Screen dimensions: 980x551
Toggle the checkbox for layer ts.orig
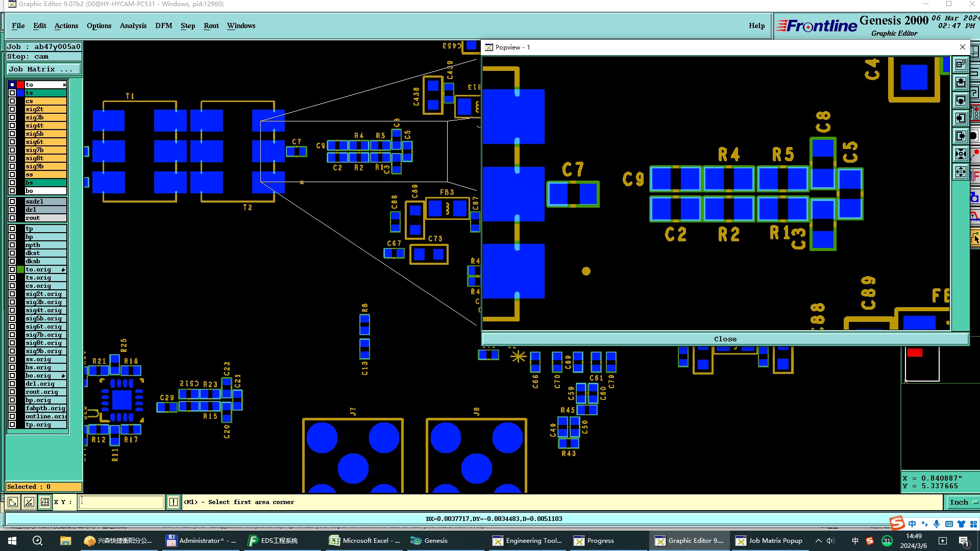(12, 278)
